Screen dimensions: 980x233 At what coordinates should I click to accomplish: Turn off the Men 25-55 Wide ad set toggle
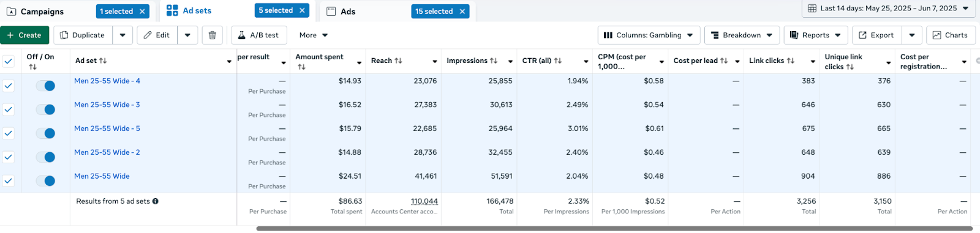pos(46,181)
